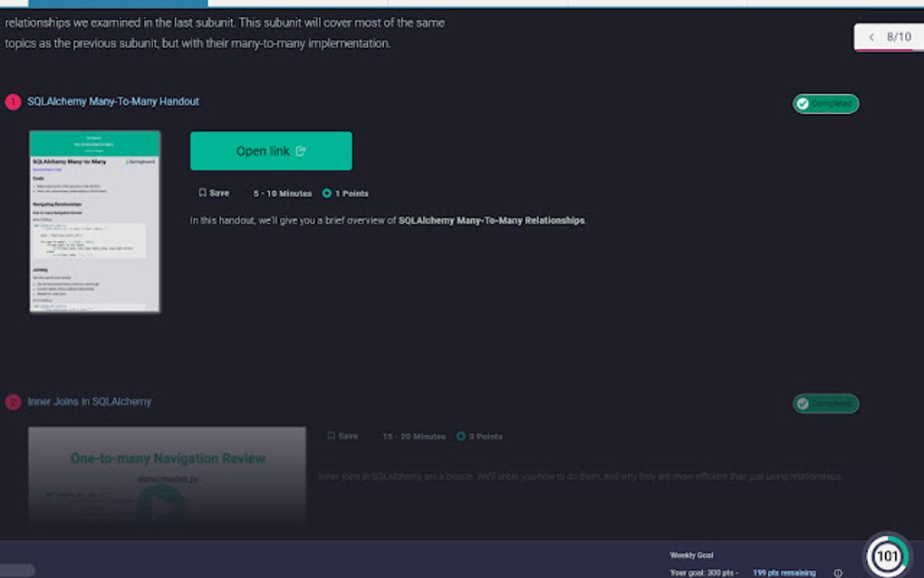Toggle Completed status for Inner Joins
Screen dimensions: 924x578
click(825, 403)
